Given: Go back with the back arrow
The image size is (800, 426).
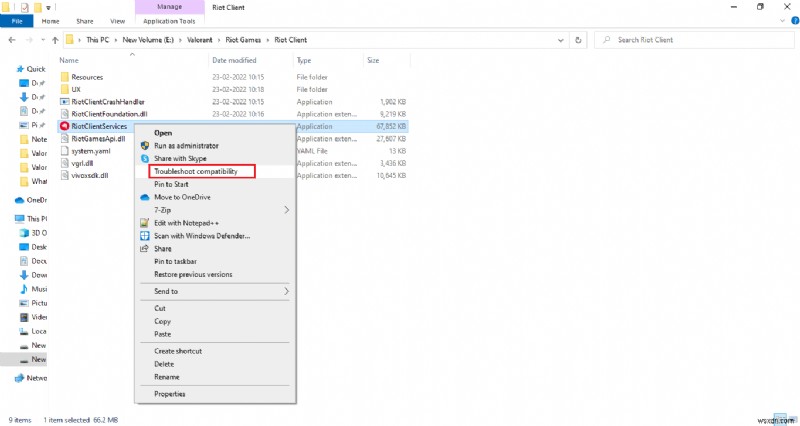Looking at the screenshot, I should click(x=12, y=40).
